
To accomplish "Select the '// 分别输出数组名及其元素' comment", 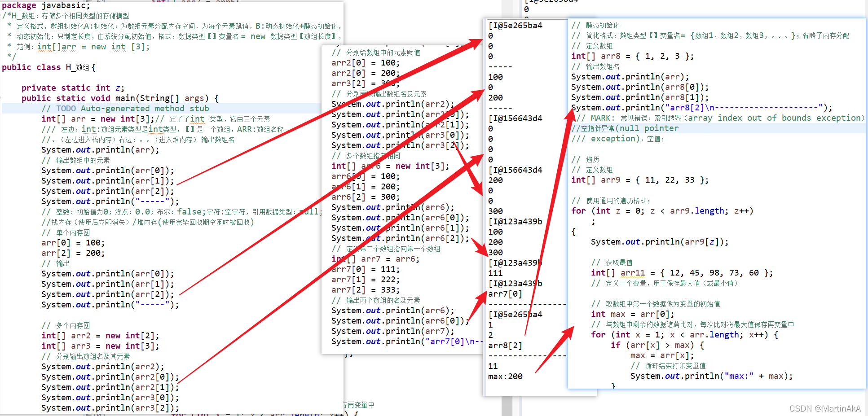I will (x=86, y=356).
